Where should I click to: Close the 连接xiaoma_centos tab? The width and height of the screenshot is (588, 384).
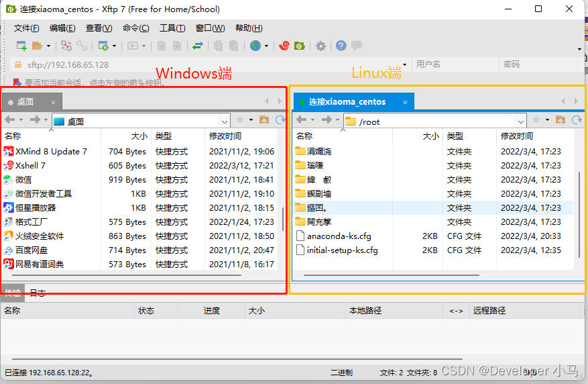(405, 102)
